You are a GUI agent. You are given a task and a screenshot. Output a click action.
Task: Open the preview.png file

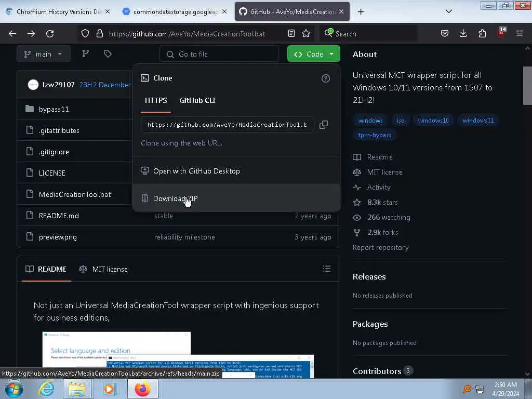pos(58,237)
